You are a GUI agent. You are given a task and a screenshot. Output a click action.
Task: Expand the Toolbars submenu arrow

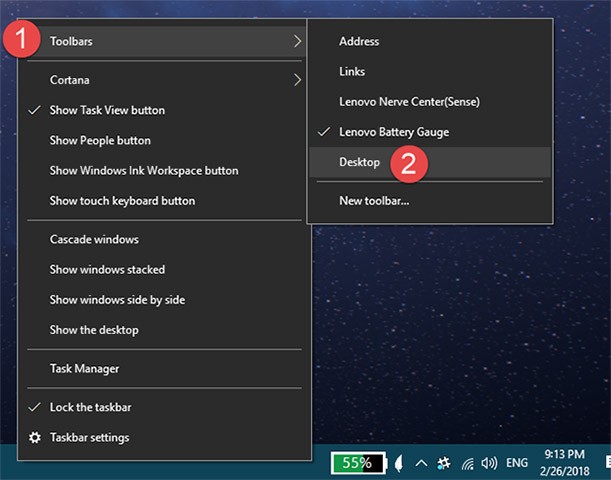[x=297, y=41]
